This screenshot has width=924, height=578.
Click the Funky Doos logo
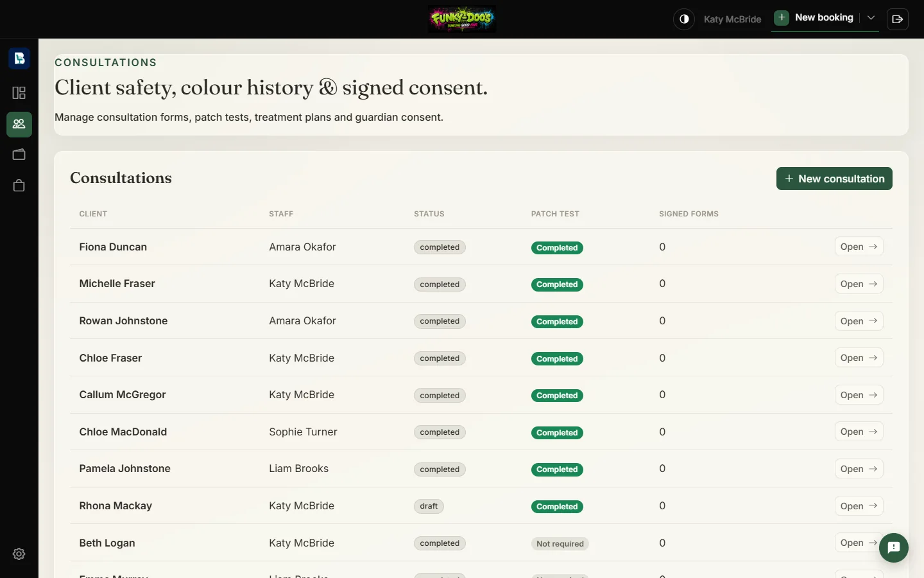pyautogui.click(x=462, y=19)
